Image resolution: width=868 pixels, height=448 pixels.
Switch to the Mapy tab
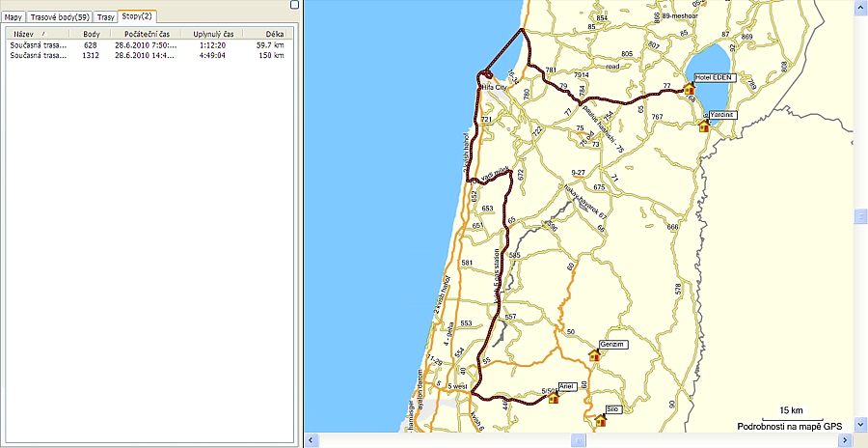pyautogui.click(x=13, y=17)
